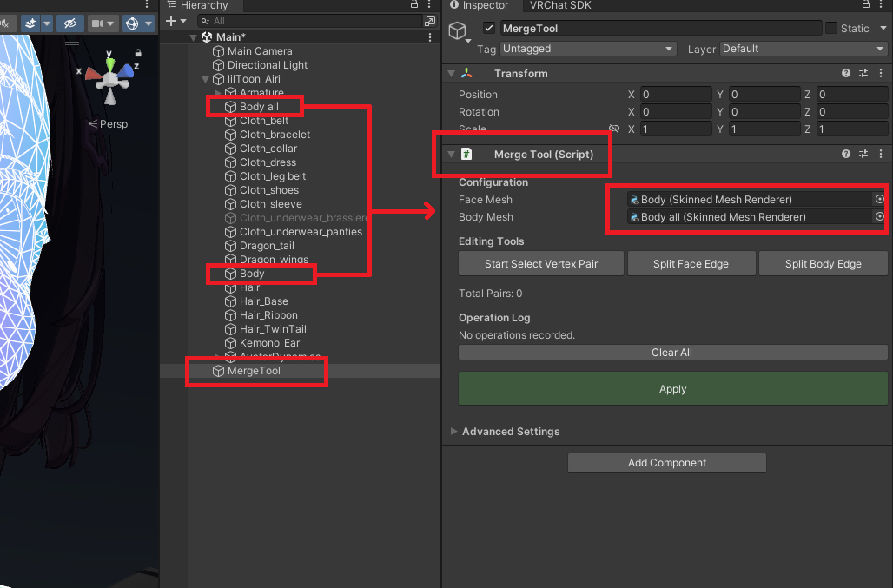
Task: Open the Merge Tool Script three-dot menu
Action: pos(882,154)
